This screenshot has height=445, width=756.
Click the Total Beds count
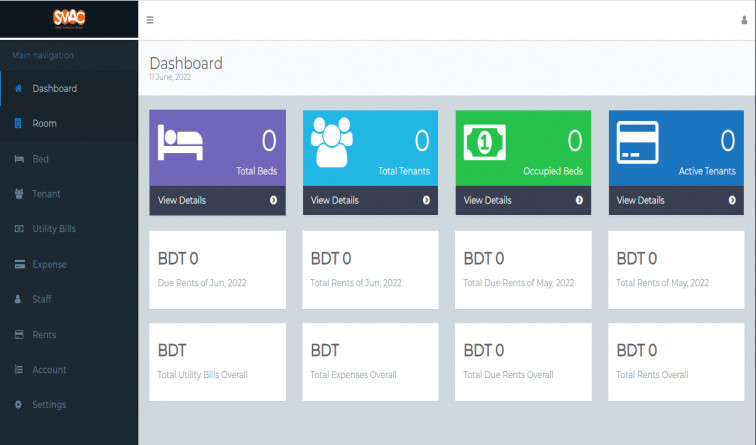[269, 141]
